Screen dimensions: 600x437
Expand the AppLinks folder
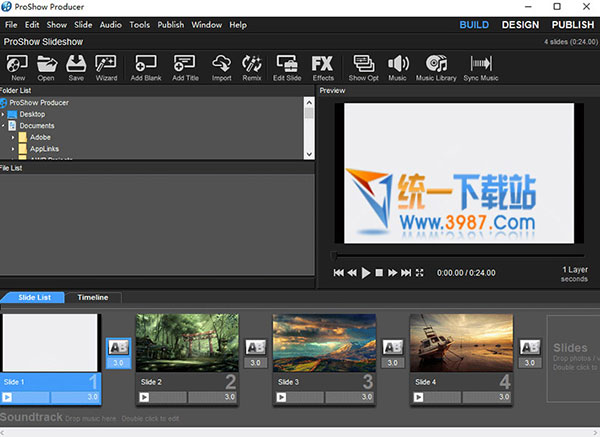(x=13, y=148)
